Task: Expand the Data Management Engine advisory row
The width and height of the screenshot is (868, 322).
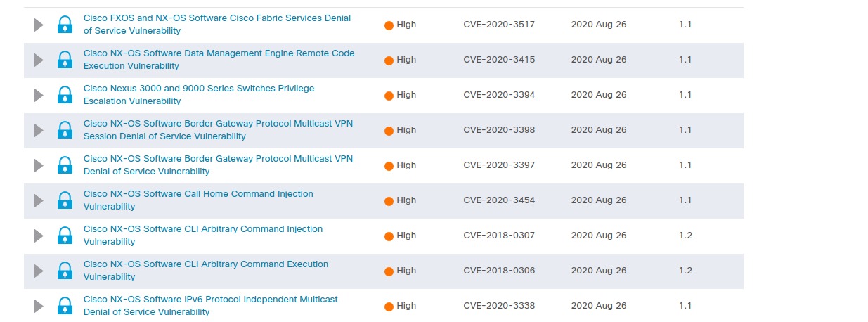Action: pyautogui.click(x=39, y=60)
